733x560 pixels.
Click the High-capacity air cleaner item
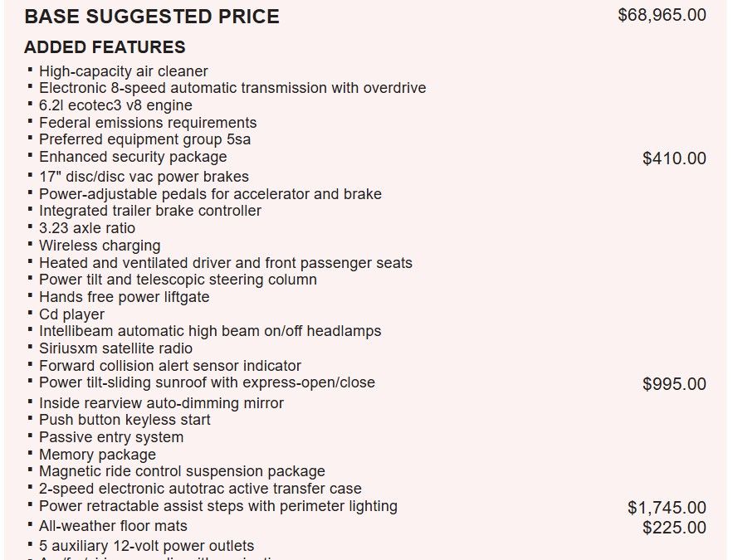coord(124,71)
